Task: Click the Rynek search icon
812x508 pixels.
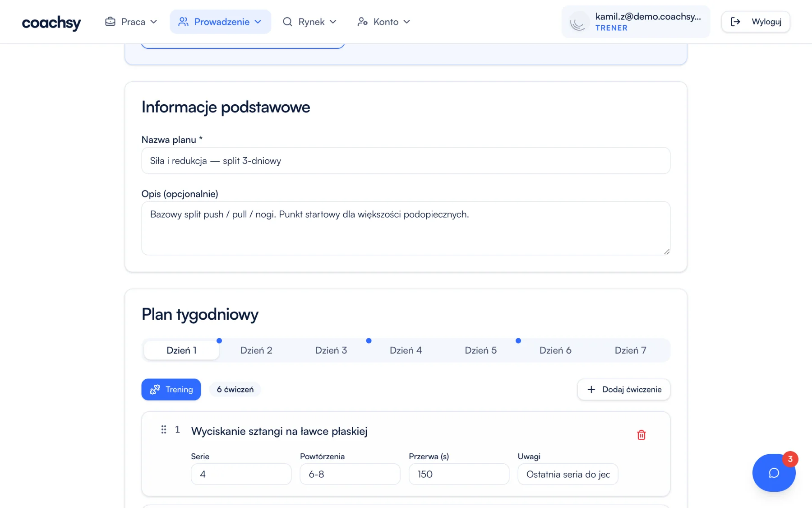Action: click(x=287, y=22)
